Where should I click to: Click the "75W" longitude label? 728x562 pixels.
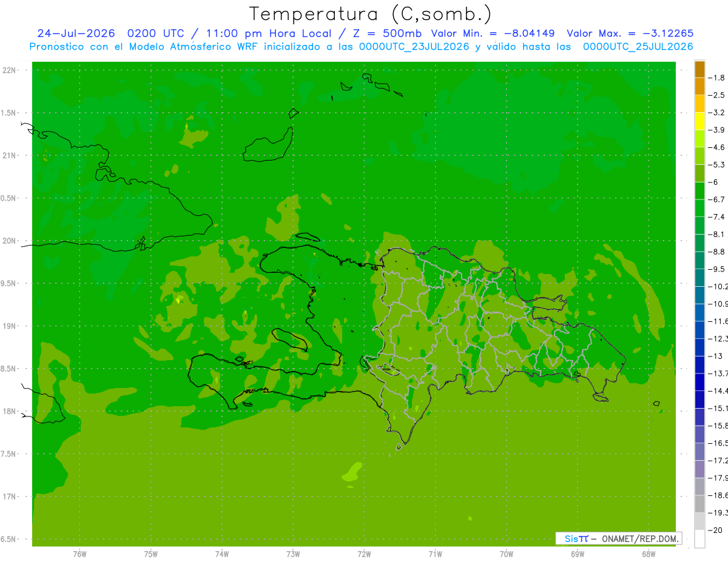pos(151,554)
